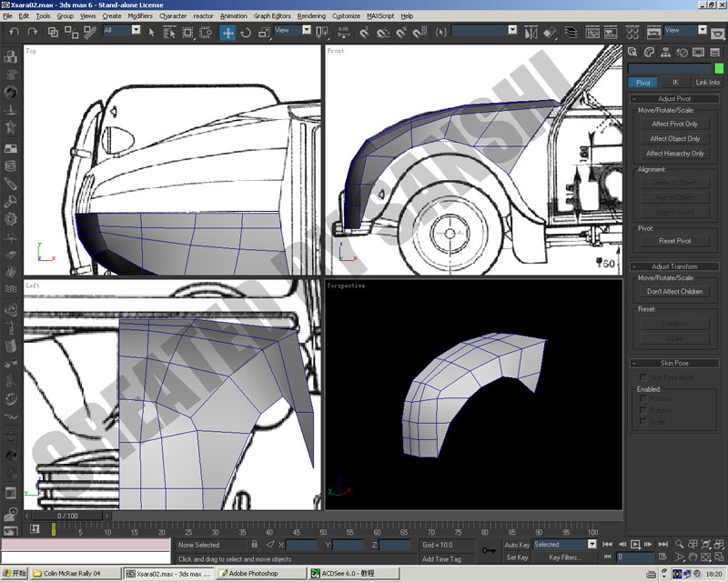Click the Undo arrow in the toolbar
This screenshot has width=728, height=582.
(x=14, y=32)
